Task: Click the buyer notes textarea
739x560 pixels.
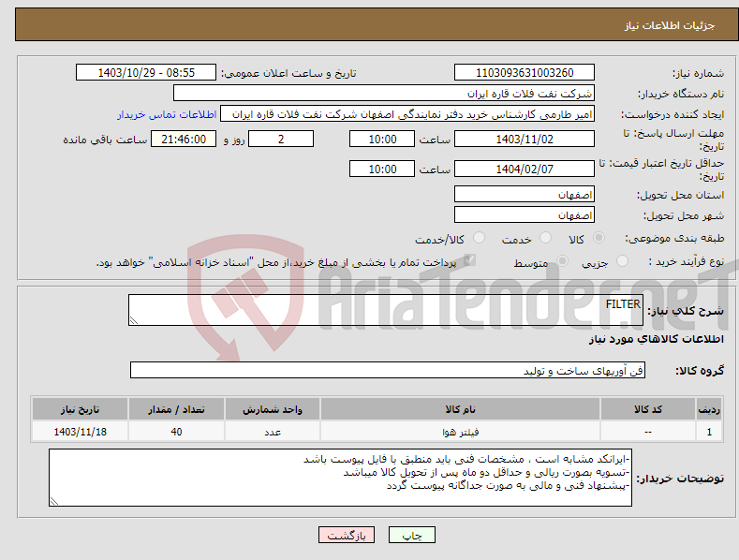Action: click(x=340, y=478)
